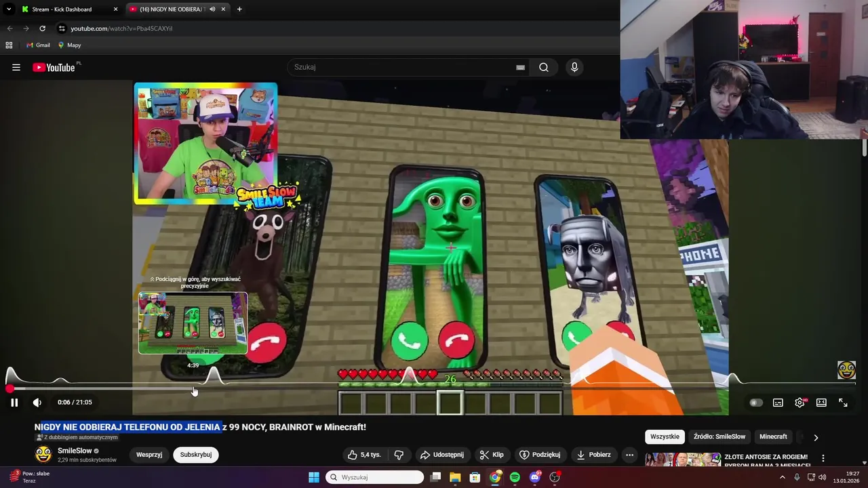Open options for recommended video ZŁOTE ANTOSIE
868x488 pixels.
(x=823, y=459)
